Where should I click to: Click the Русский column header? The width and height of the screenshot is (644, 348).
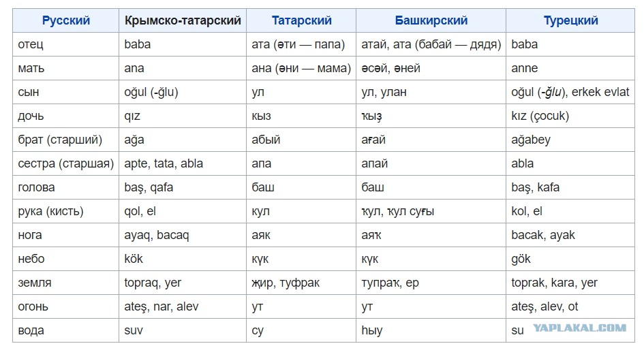tap(65, 20)
